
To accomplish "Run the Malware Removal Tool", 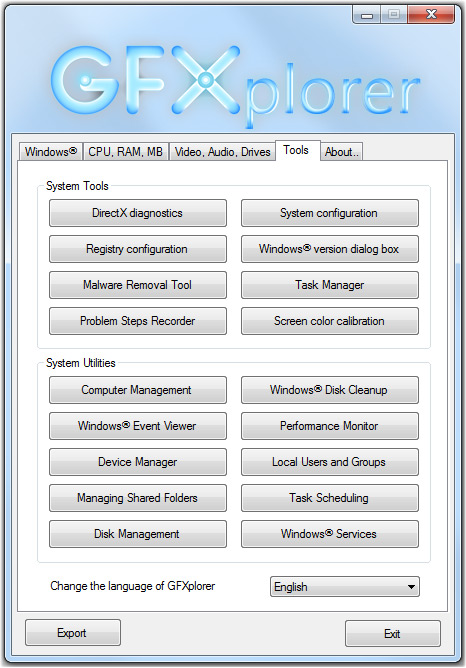I will pyautogui.click(x=138, y=285).
